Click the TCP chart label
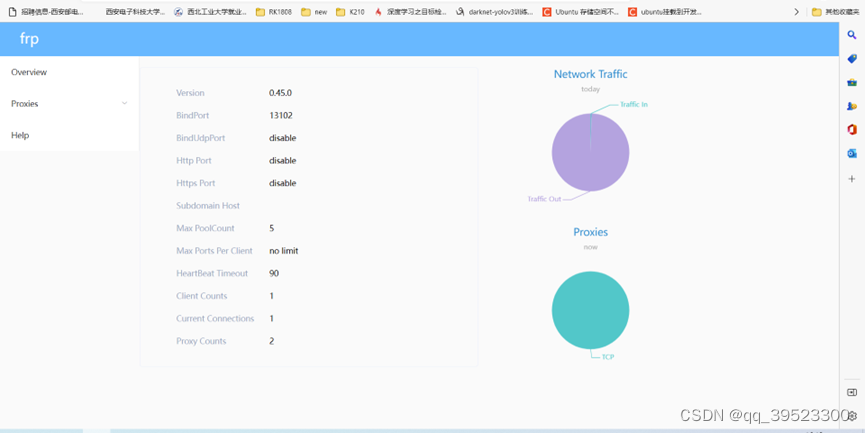 (x=608, y=357)
